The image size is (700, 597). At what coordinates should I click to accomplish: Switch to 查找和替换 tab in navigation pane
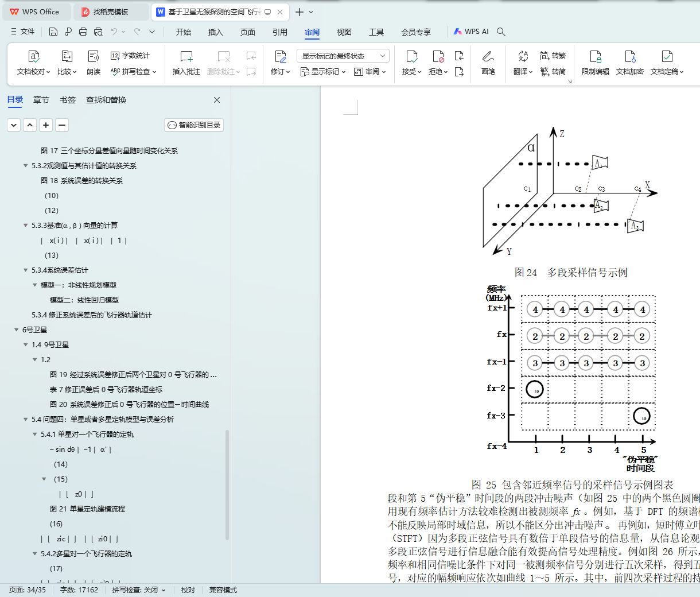point(106,100)
